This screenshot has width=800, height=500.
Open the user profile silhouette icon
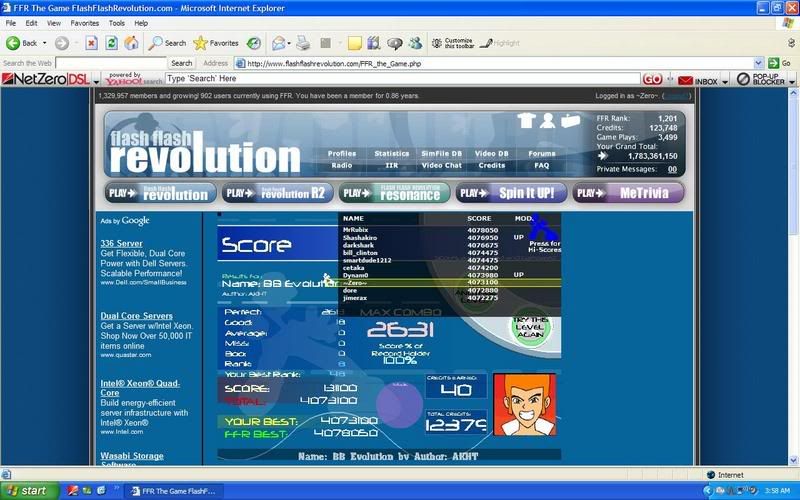[548, 121]
